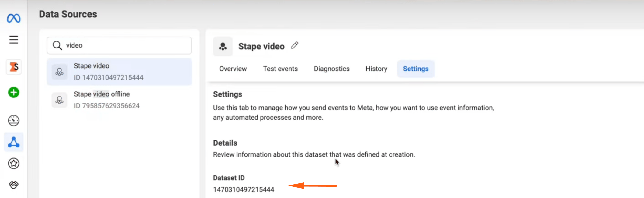Click the Stape video offline dataset icon
This screenshot has height=198, width=644.
point(59,100)
